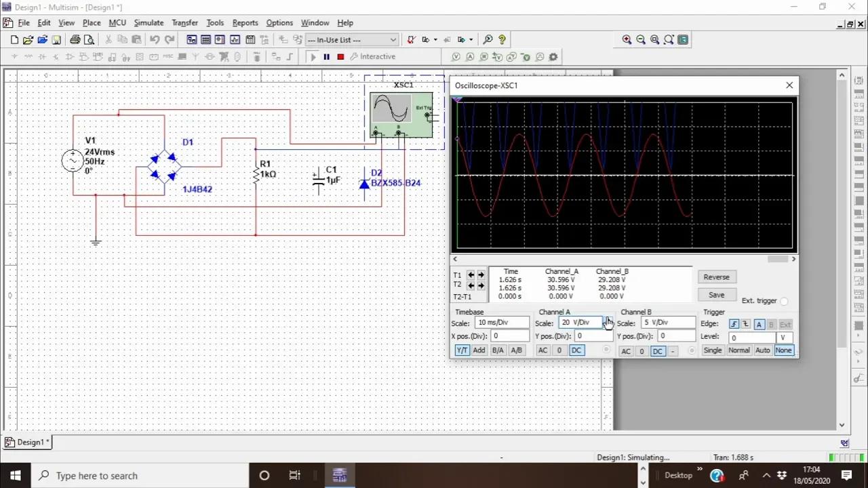Open the Simulate menu
This screenshot has height=488, width=868.
click(149, 22)
